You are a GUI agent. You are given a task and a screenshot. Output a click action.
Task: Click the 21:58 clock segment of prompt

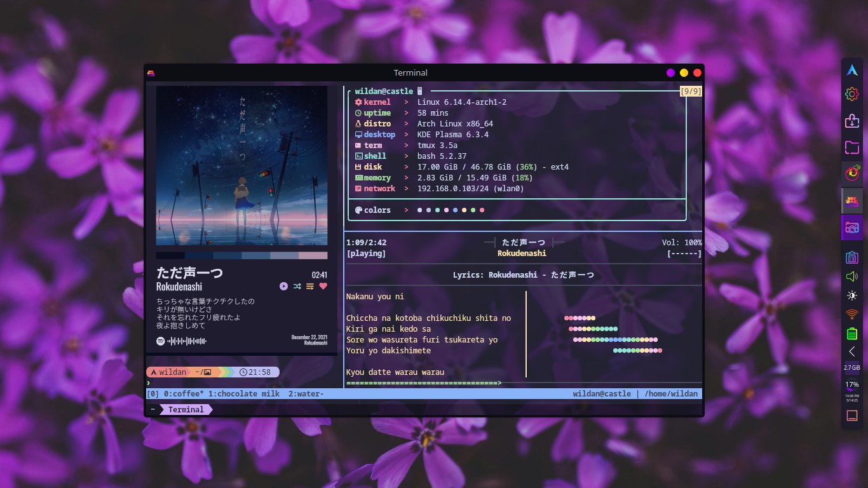tap(255, 372)
